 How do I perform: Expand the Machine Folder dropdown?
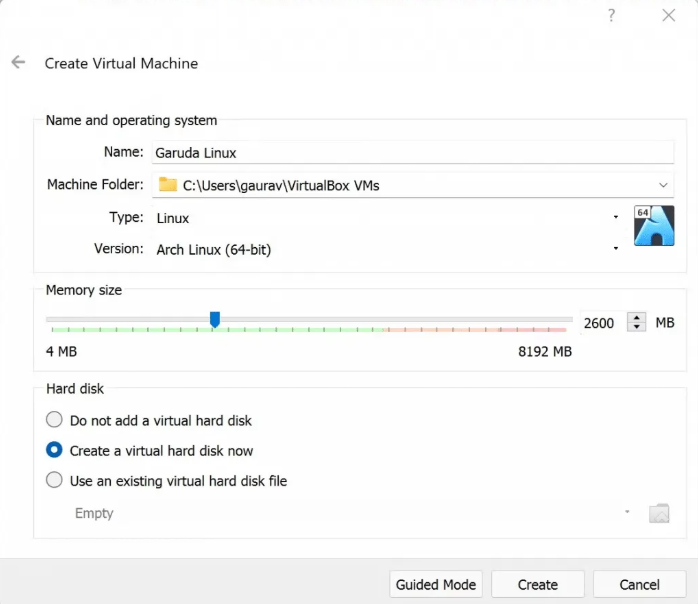(663, 185)
